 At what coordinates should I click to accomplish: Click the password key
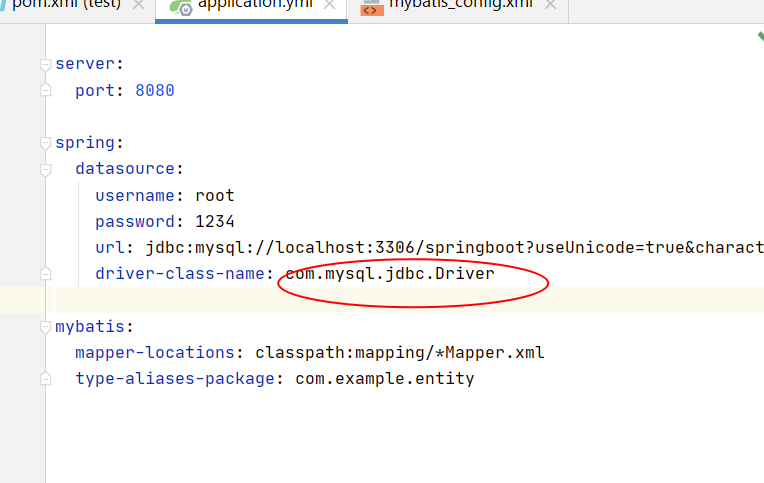(x=135, y=222)
